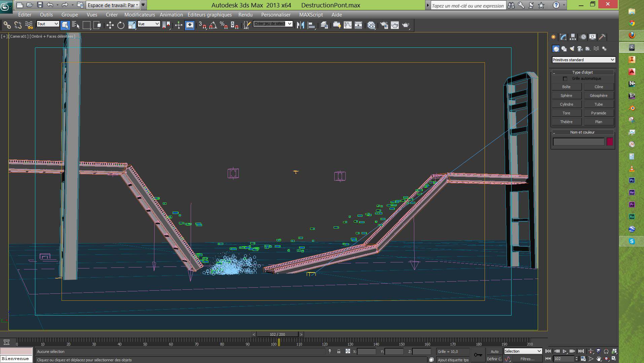Switch to Lights creation category icon
This screenshot has width=644, height=363.
572,49
